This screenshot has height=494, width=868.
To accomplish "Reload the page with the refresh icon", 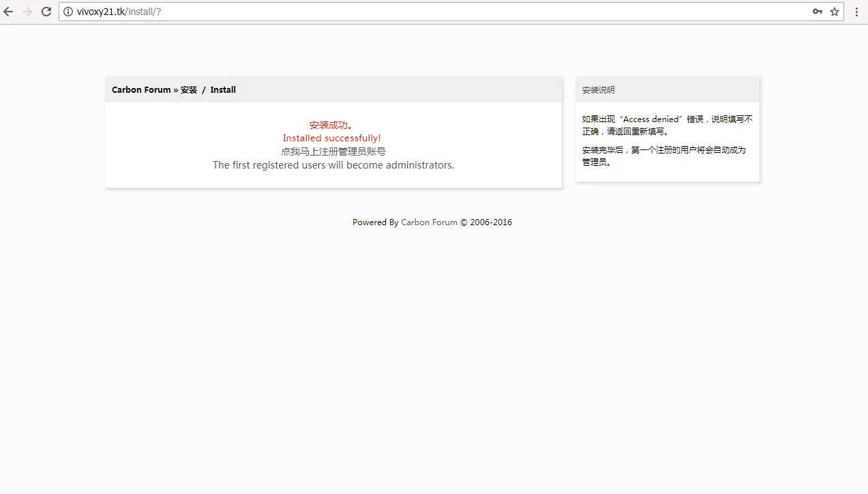I will pyautogui.click(x=46, y=12).
